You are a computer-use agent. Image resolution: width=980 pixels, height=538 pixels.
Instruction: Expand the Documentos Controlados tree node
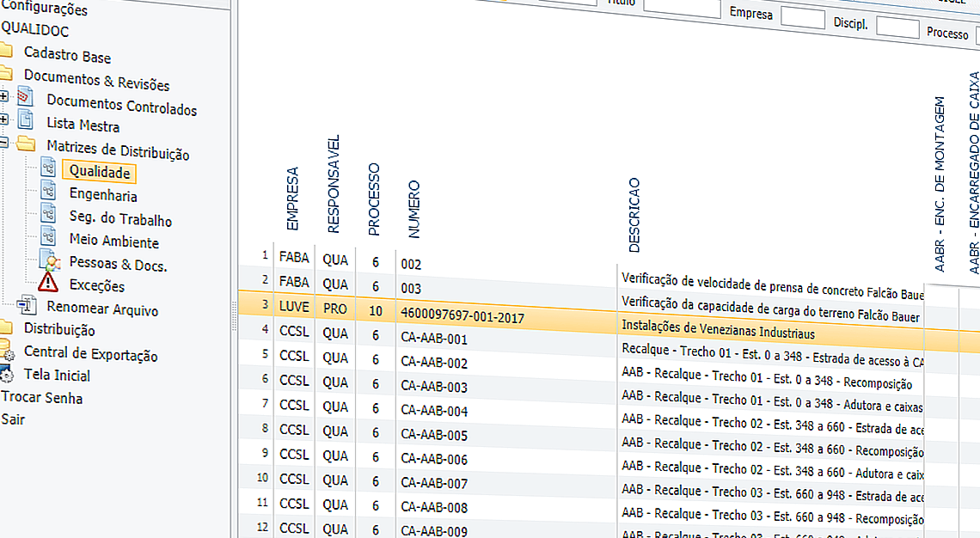(x=4, y=95)
